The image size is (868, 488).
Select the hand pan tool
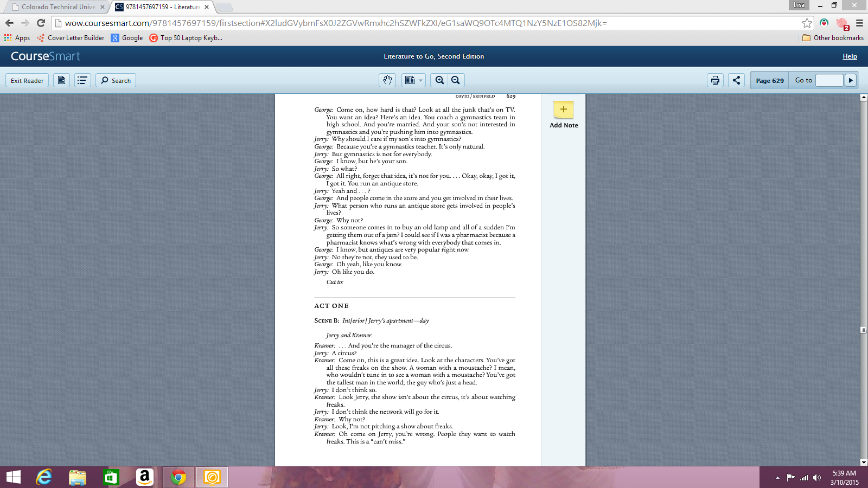[x=387, y=80]
